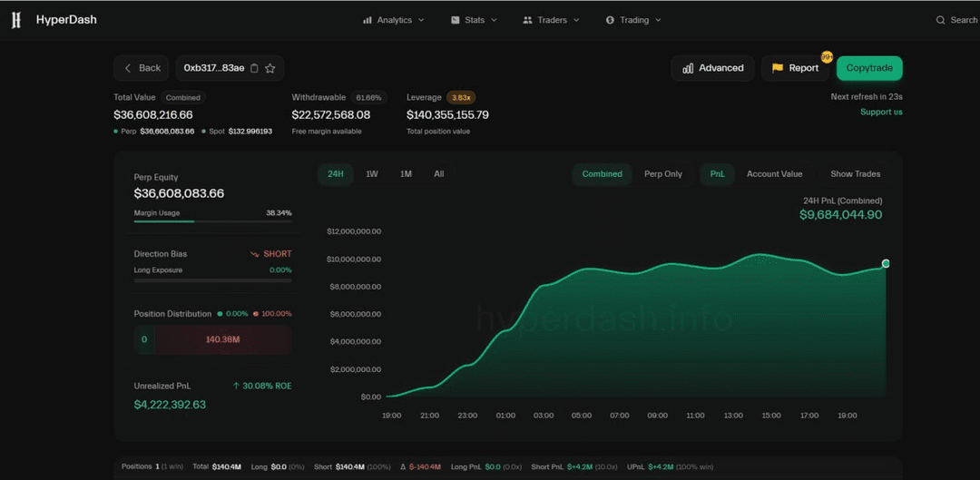Star this wallet as favorite
This screenshot has width=980, height=480.
click(270, 68)
